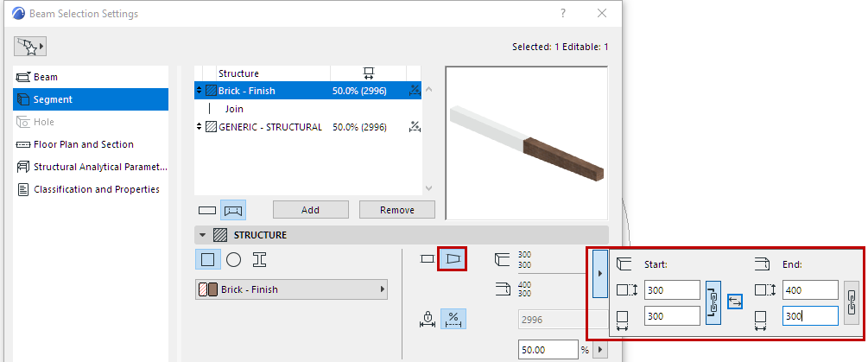The height and width of the screenshot is (362, 868).
Task: Click the Start height icon in the flyout
Action: [625, 289]
